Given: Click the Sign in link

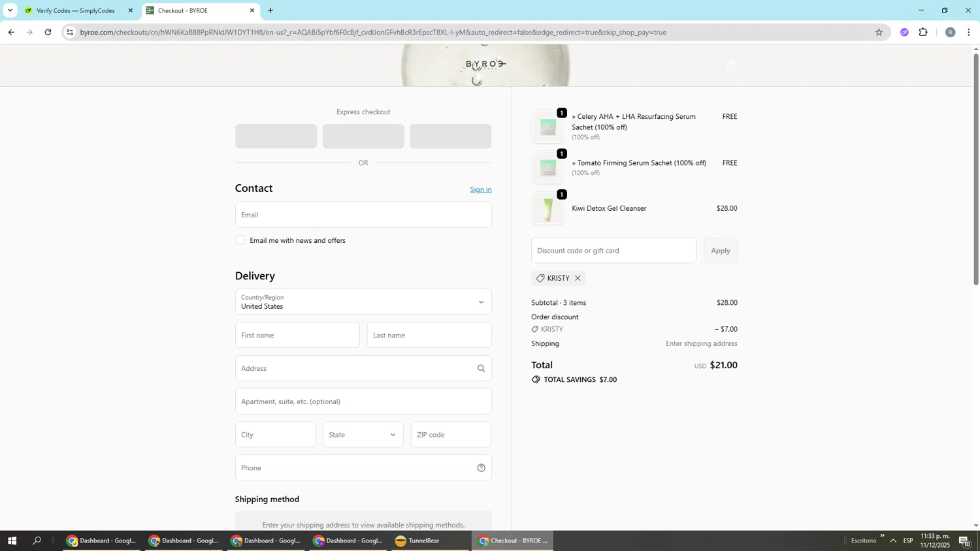Looking at the screenshot, I should point(481,189).
